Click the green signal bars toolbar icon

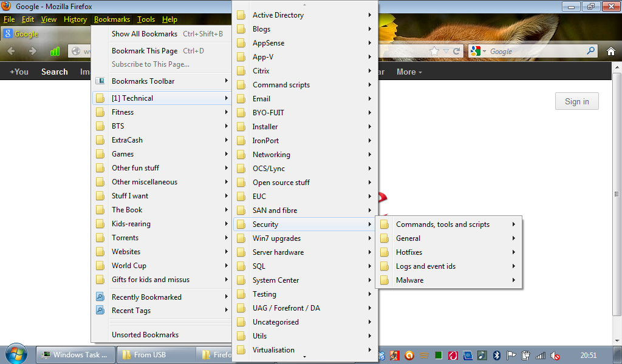[55, 51]
